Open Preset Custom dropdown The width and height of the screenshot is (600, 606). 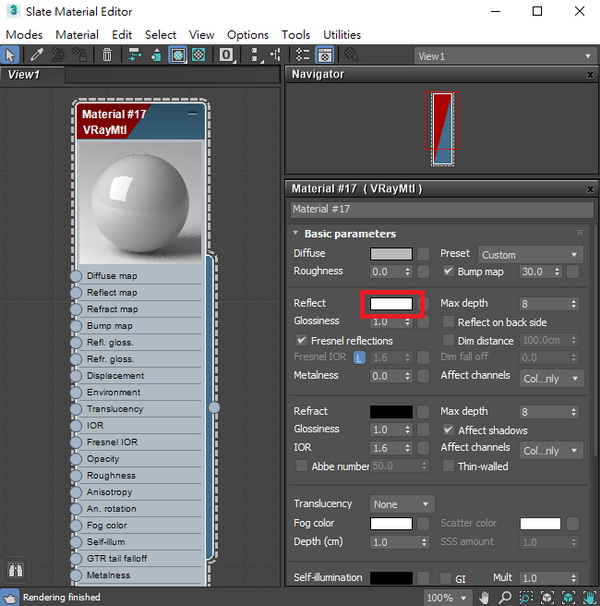coord(530,255)
